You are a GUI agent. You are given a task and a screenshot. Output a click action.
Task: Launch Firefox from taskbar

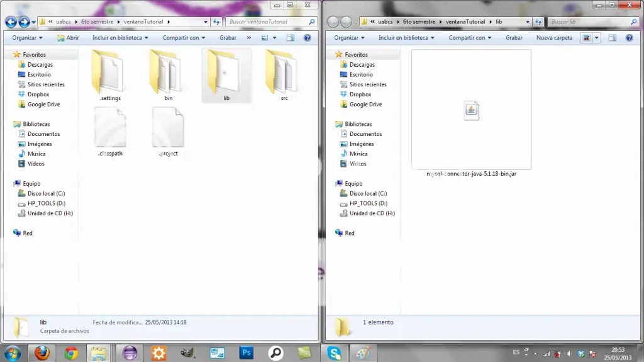(42, 353)
